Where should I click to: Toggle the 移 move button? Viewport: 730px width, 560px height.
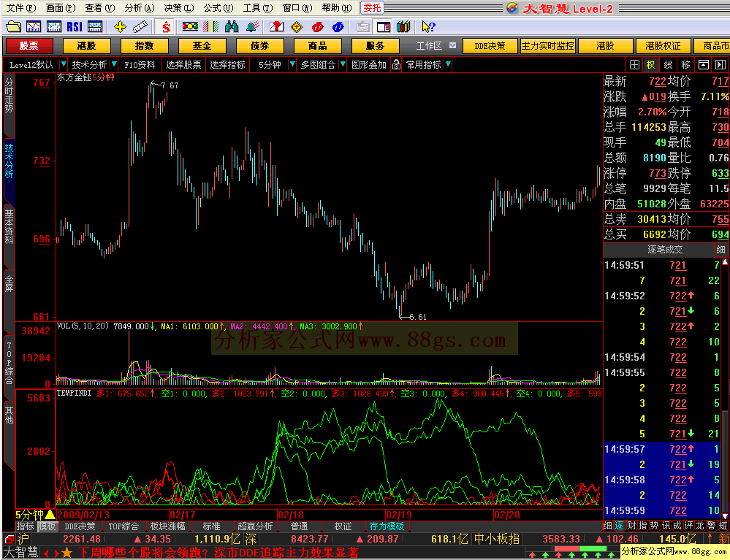pyautogui.click(x=685, y=65)
